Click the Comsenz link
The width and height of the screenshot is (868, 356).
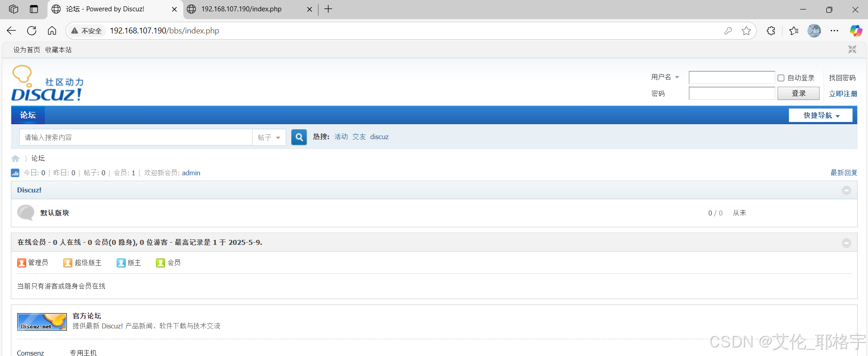coord(30,353)
